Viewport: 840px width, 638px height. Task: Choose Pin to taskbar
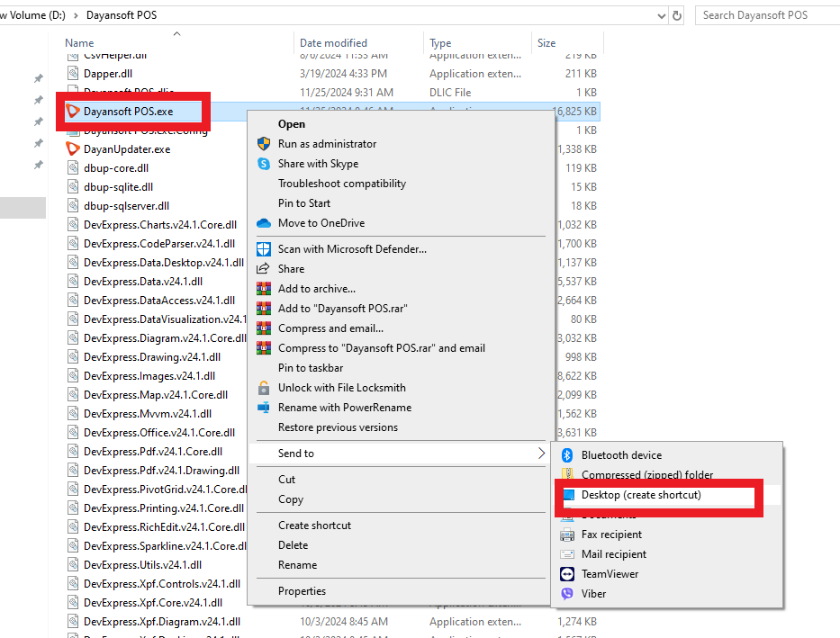click(311, 368)
